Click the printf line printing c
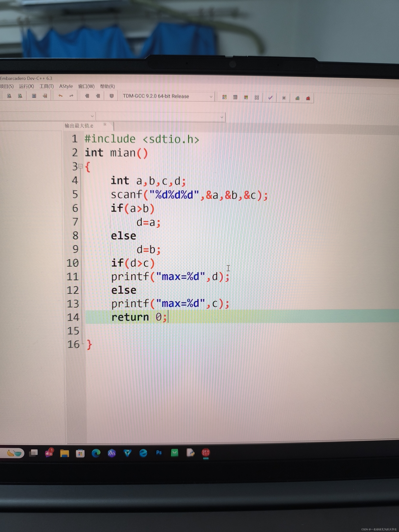399x532 pixels. (170, 304)
